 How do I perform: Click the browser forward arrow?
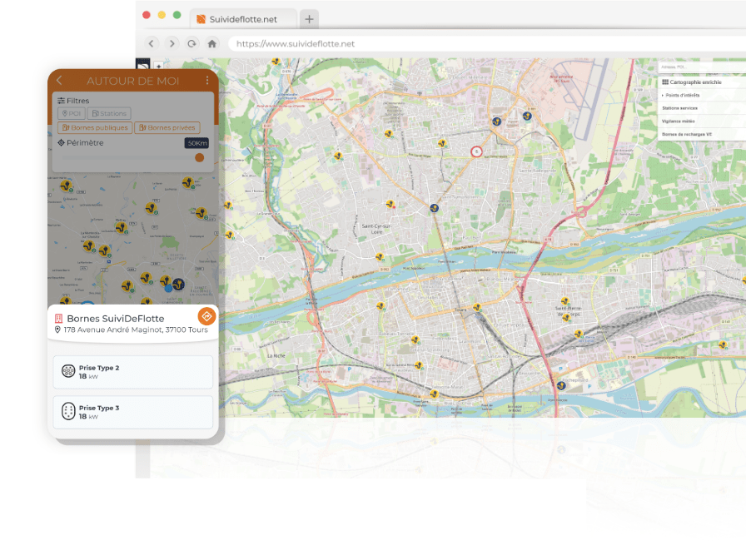point(172,44)
